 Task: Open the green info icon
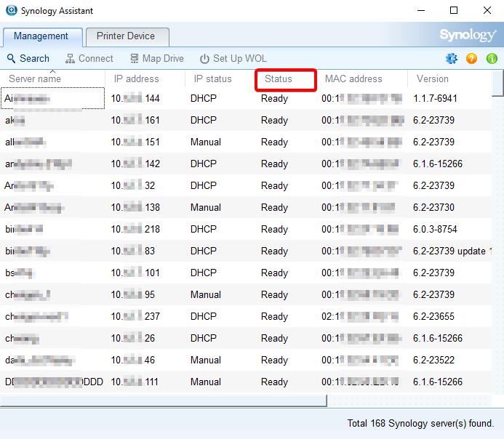[x=492, y=58]
